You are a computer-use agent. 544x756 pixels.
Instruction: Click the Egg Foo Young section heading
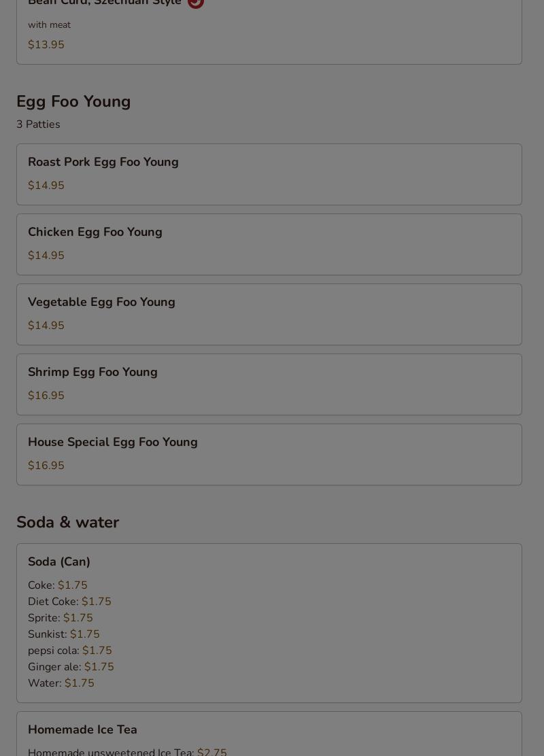73,101
